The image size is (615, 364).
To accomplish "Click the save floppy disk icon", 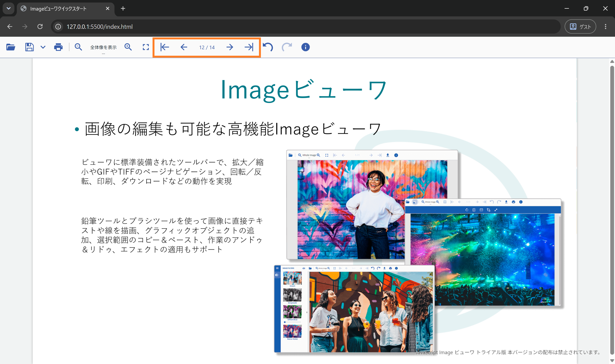I will 30,47.
